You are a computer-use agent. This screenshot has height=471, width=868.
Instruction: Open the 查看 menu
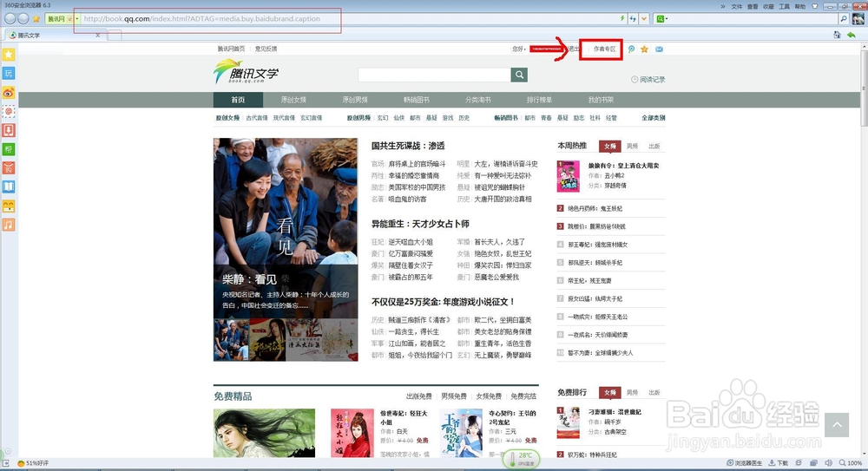753,6
